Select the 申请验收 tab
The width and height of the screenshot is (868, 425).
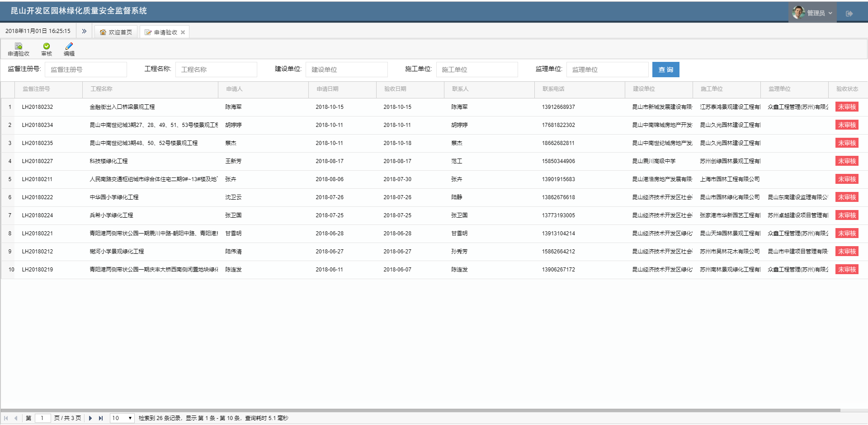click(163, 32)
